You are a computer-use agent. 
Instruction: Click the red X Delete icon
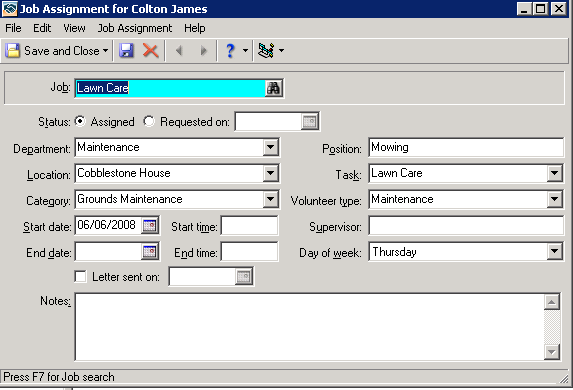[x=150, y=50]
